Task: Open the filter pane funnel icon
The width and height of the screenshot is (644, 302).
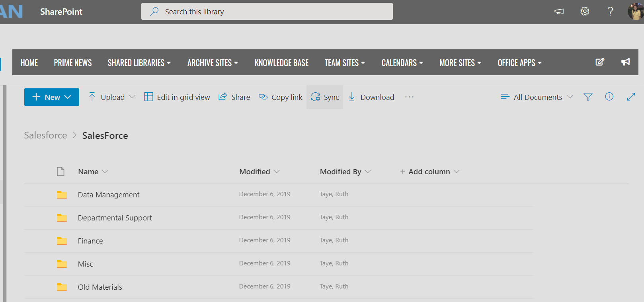Action: (x=588, y=97)
